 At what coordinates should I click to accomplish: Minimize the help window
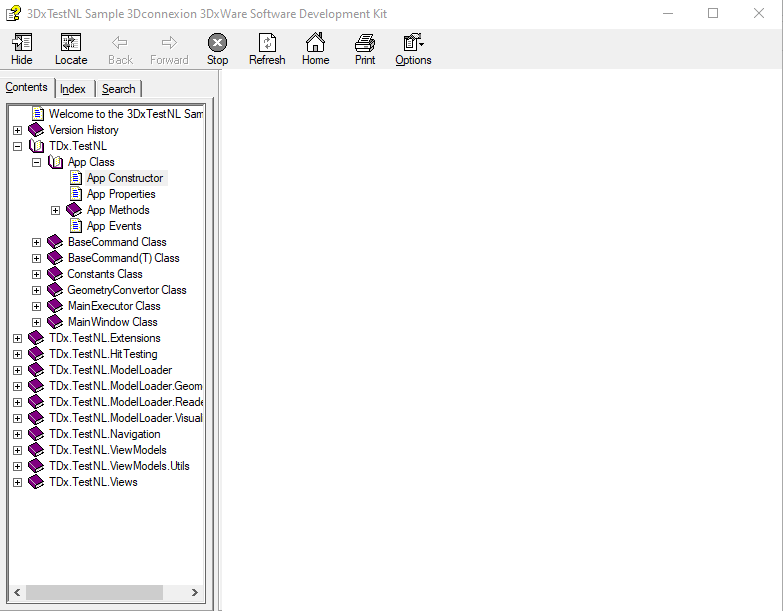[x=668, y=13]
